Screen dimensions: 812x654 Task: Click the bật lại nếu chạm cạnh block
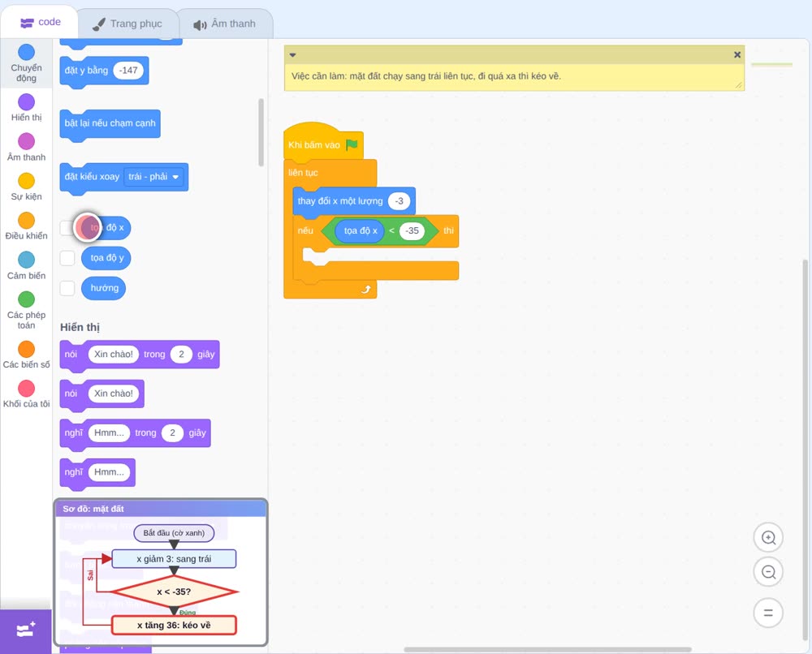pos(110,124)
